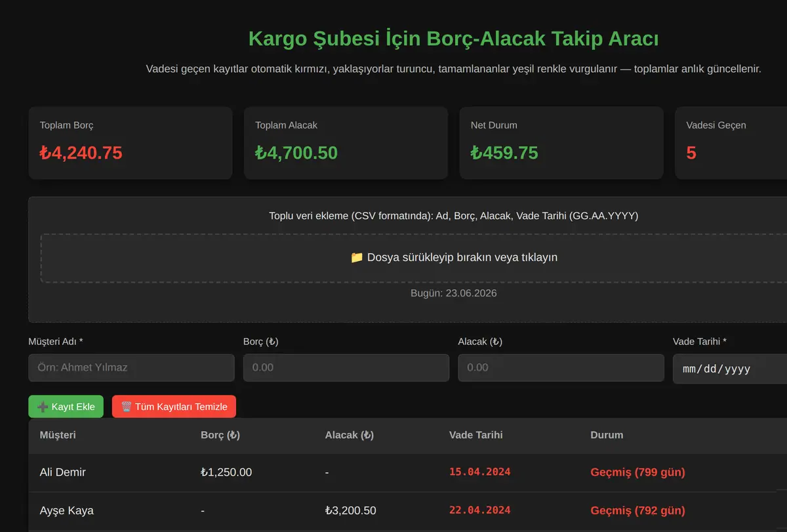Click the 22.04.2024 due date
This screenshot has height=532, width=787.
(480, 510)
